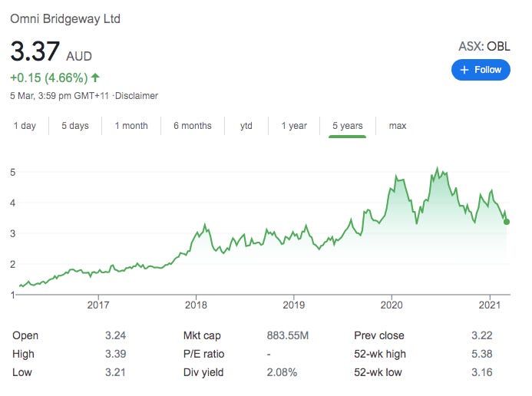Click the 2021 axis label
This screenshot has width=532, height=396.
coord(490,305)
